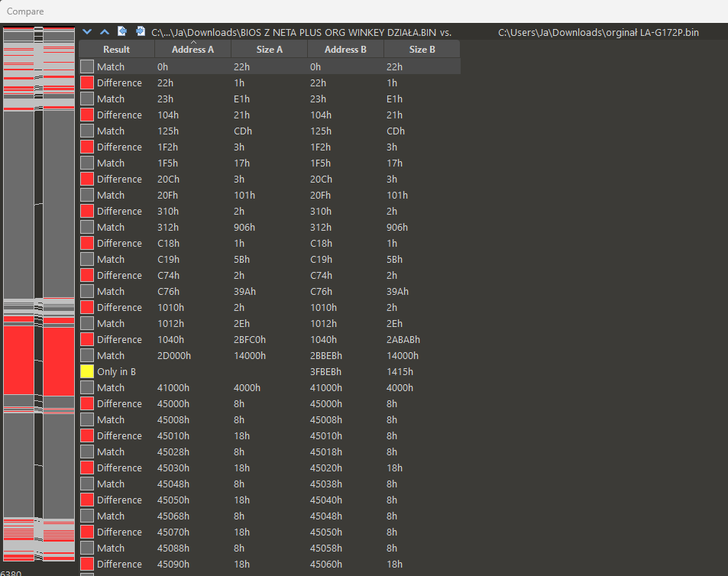Select the Match row at address 45008h
Viewport: 728px width, 576px height.
click(270, 419)
